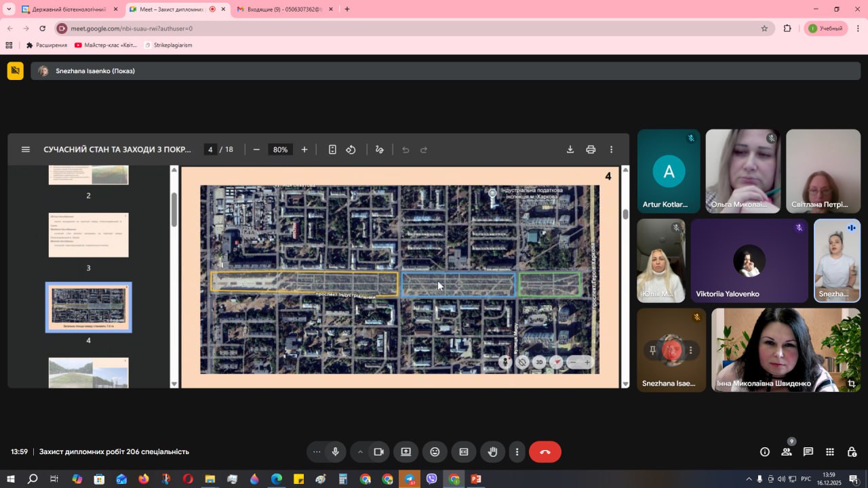Rotate the PDF page counterclockwise
The height and width of the screenshot is (488, 868).
coord(351,150)
